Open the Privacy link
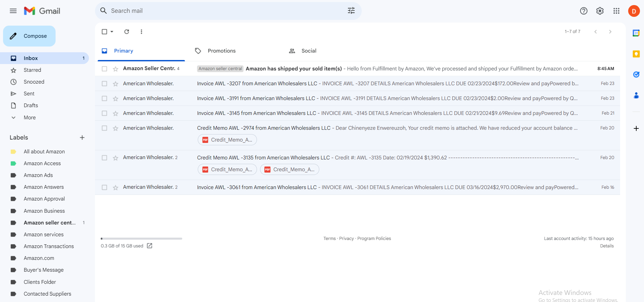 (x=346, y=239)
